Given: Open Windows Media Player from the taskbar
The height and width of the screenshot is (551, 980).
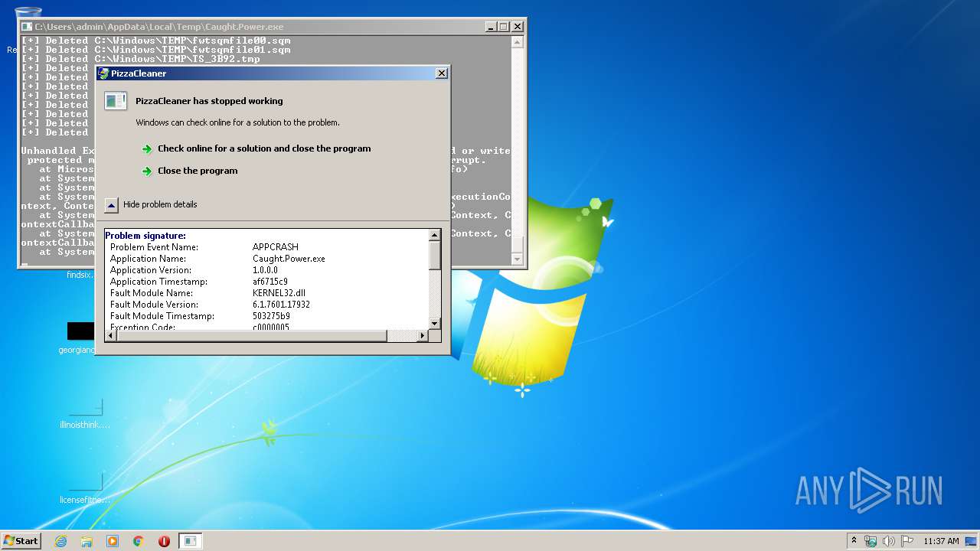Looking at the screenshot, I should [x=113, y=541].
